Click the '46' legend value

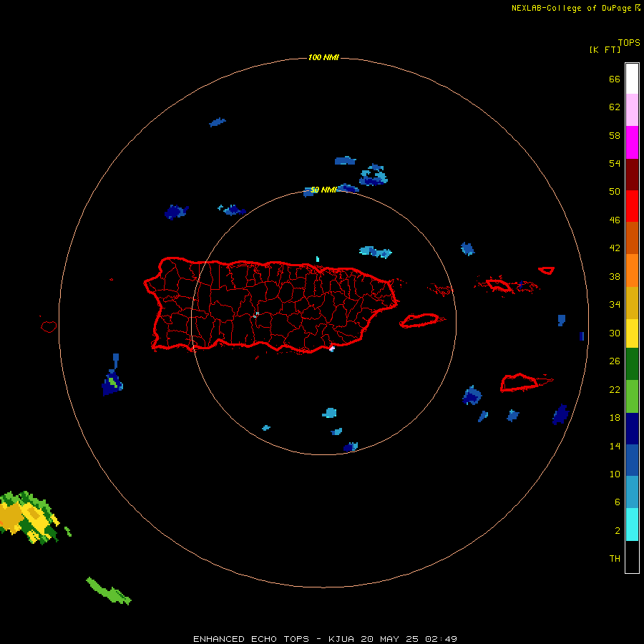(x=615, y=220)
